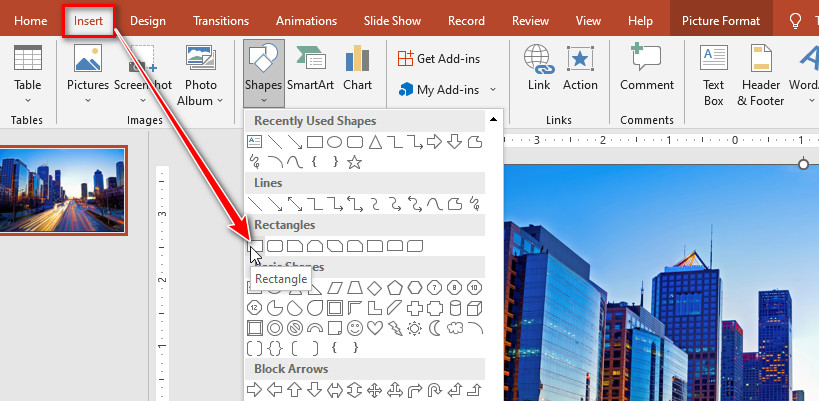Choose the Lightning Bolt shape

tap(395, 328)
